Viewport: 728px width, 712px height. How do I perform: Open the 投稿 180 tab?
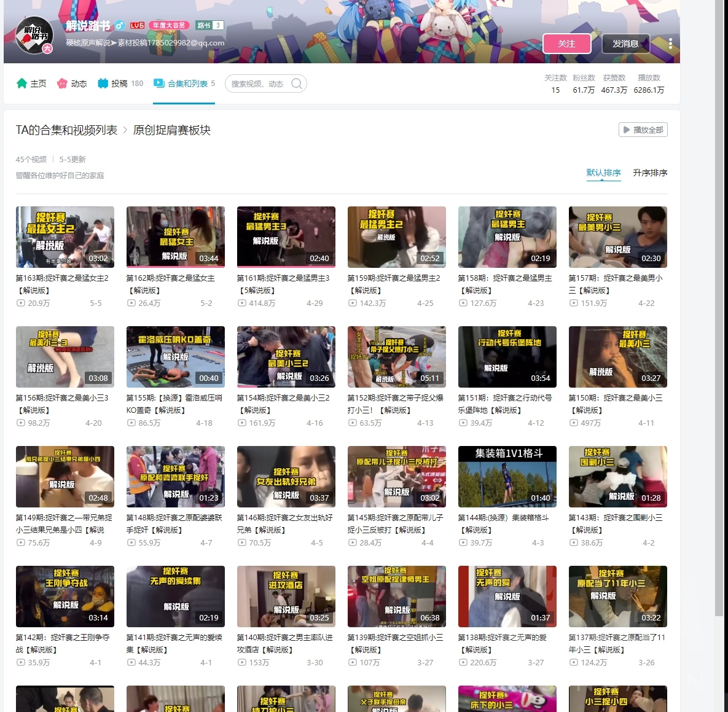[x=121, y=83]
